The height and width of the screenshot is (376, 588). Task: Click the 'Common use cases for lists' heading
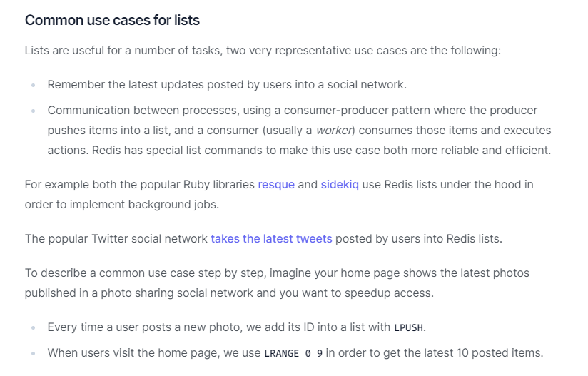click(112, 20)
